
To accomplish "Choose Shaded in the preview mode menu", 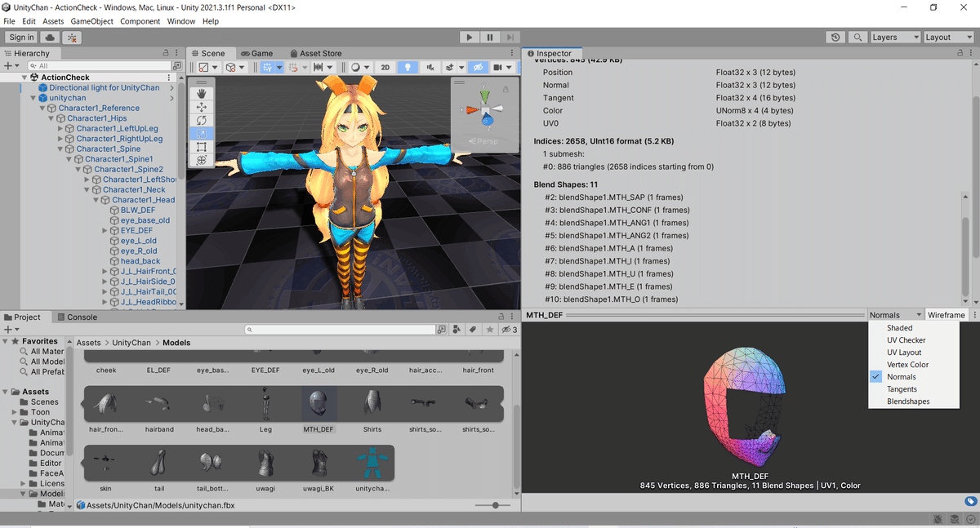I will (899, 328).
